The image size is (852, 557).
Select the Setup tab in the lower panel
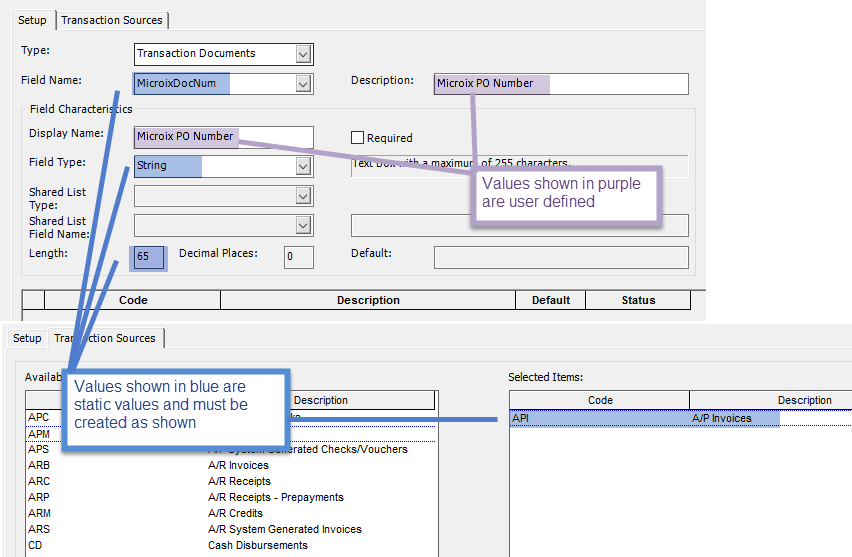[x=27, y=338]
